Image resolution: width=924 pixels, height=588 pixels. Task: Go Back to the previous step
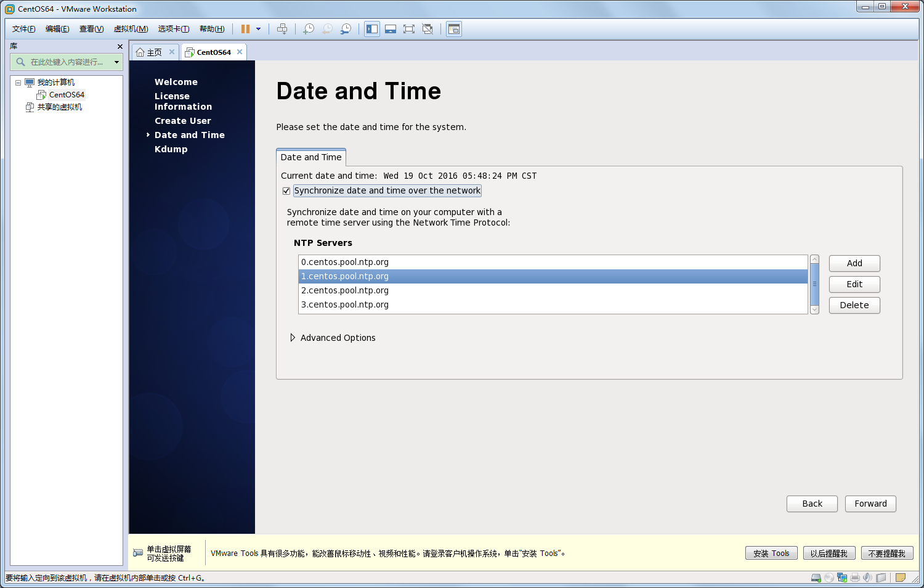(x=812, y=504)
